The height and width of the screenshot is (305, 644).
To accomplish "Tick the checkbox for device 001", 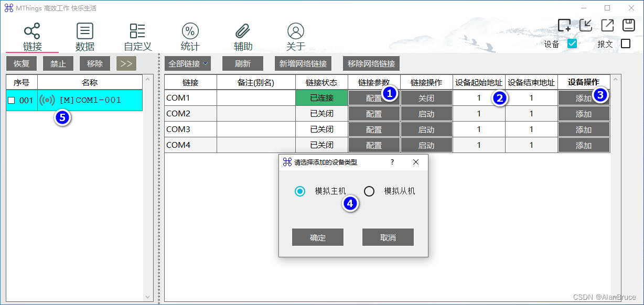I will (12, 101).
